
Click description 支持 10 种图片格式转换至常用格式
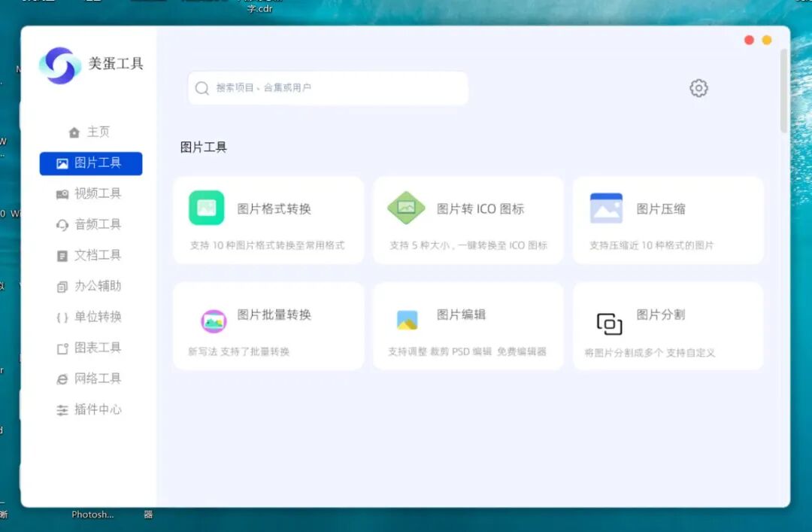pyautogui.click(x=267, y=245)
